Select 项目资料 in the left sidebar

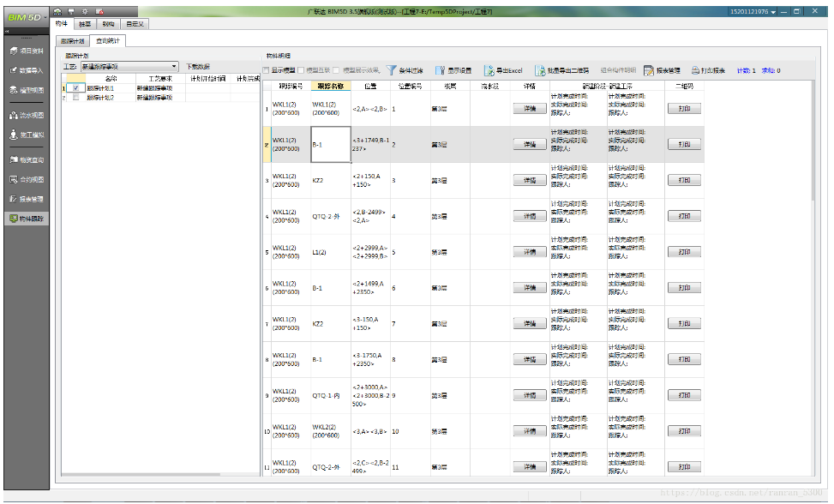(x=27, y=51)
